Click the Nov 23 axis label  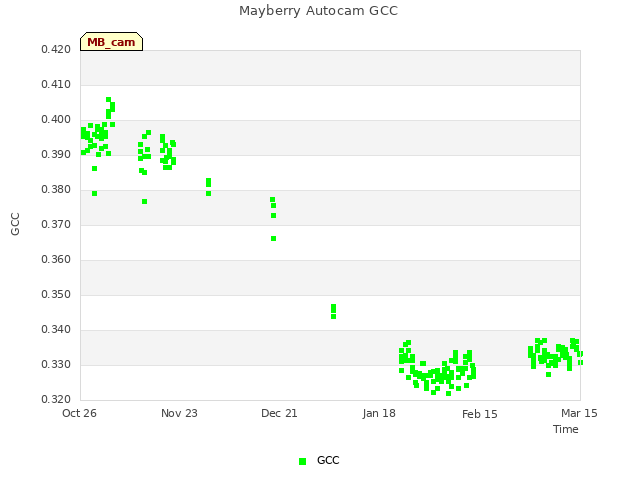(x=179, y=413)
